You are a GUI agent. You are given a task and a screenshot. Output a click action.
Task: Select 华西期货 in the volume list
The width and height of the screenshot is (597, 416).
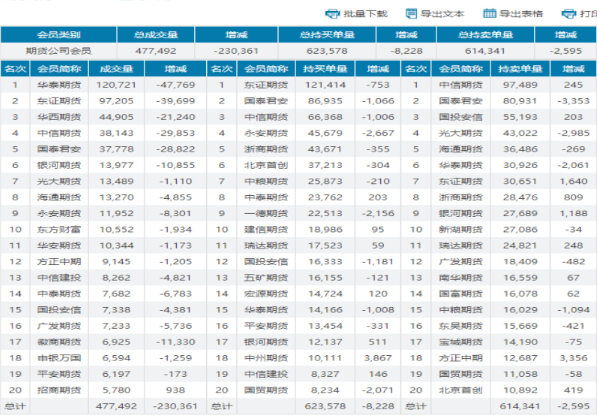59,117
